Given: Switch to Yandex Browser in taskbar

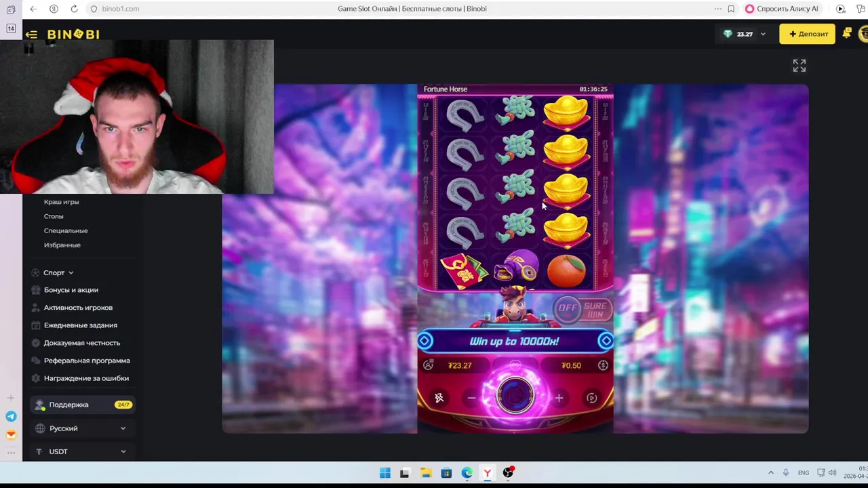Looking at the screenshot, I should [x=487, y=473].
